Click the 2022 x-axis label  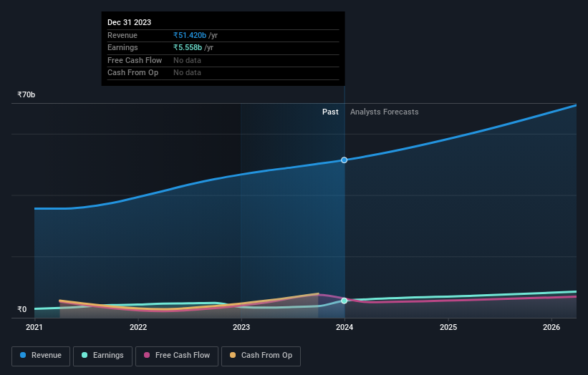[x=138, y=328]
